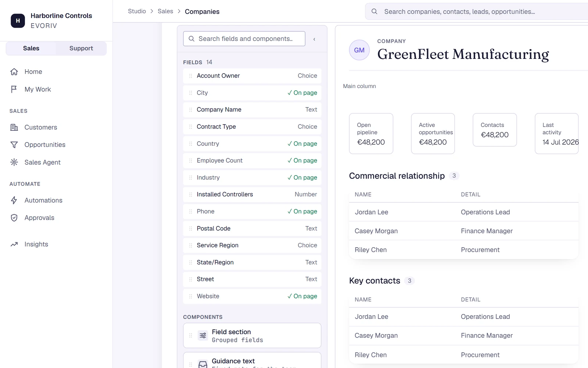Click the Approvals shield icon
This screenshot has height=368, width=588.
pyautogui.click(x=14, y=218)
